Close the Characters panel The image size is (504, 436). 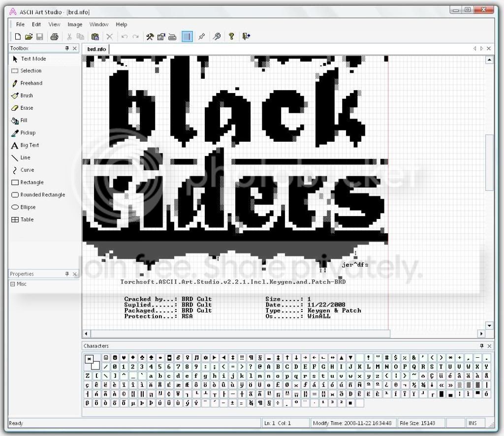point(489,346)
